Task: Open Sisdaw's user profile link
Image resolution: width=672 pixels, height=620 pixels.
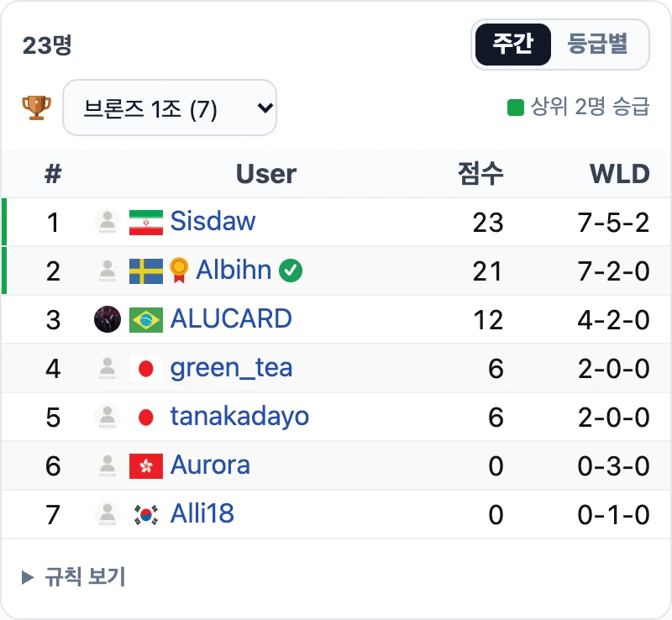Action: click(213, 221)
